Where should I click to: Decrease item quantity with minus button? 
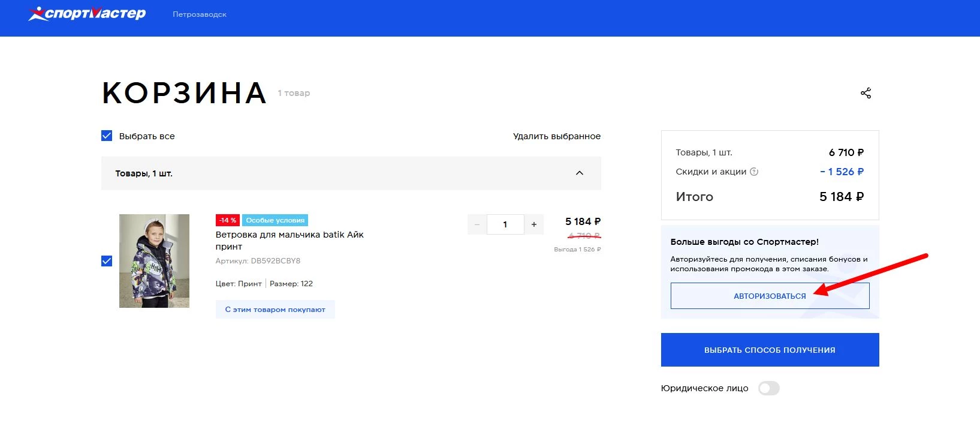coord(477,224)
